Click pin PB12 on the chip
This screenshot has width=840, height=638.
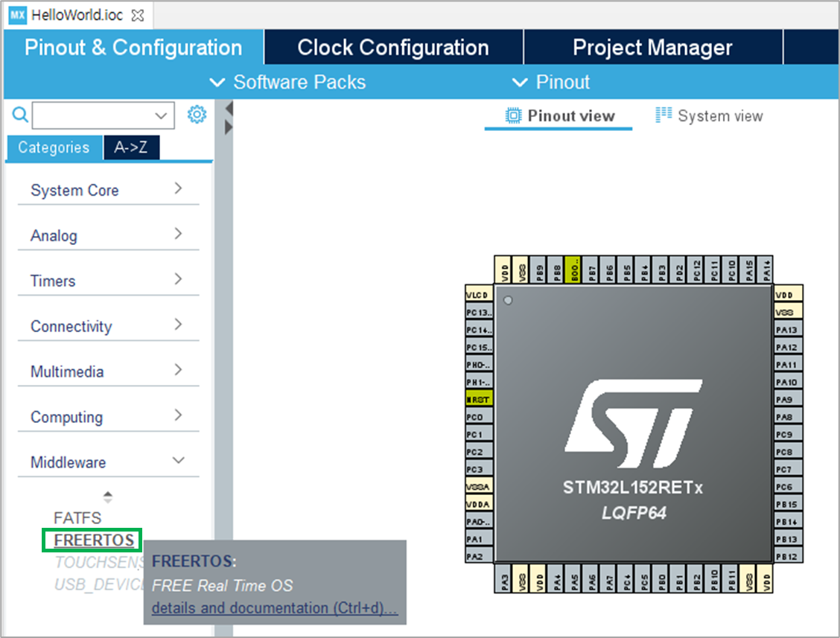(x=788, y=556)
